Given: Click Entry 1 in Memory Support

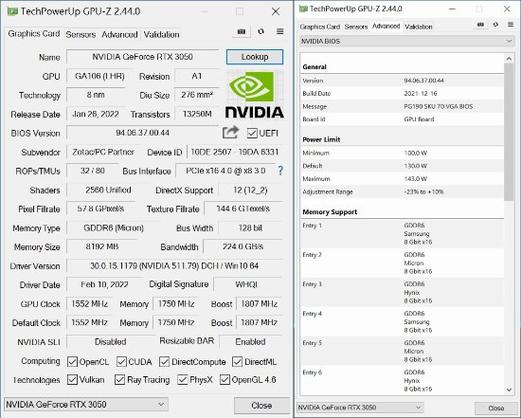Looking at the screenshot, I should [402, 234].
